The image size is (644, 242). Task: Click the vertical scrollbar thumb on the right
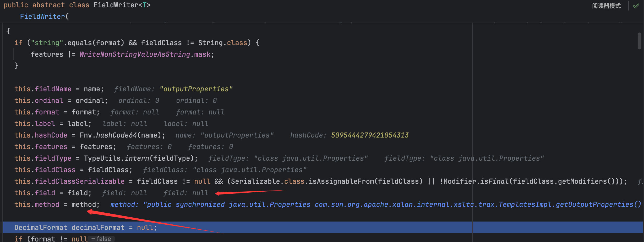click(x=639, y=41)
